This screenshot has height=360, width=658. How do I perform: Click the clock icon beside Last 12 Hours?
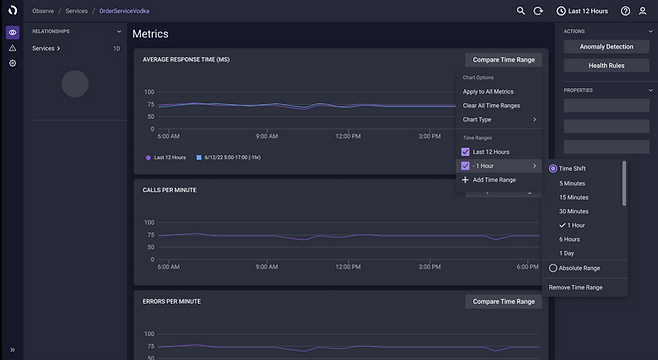(x=561, y=11)
